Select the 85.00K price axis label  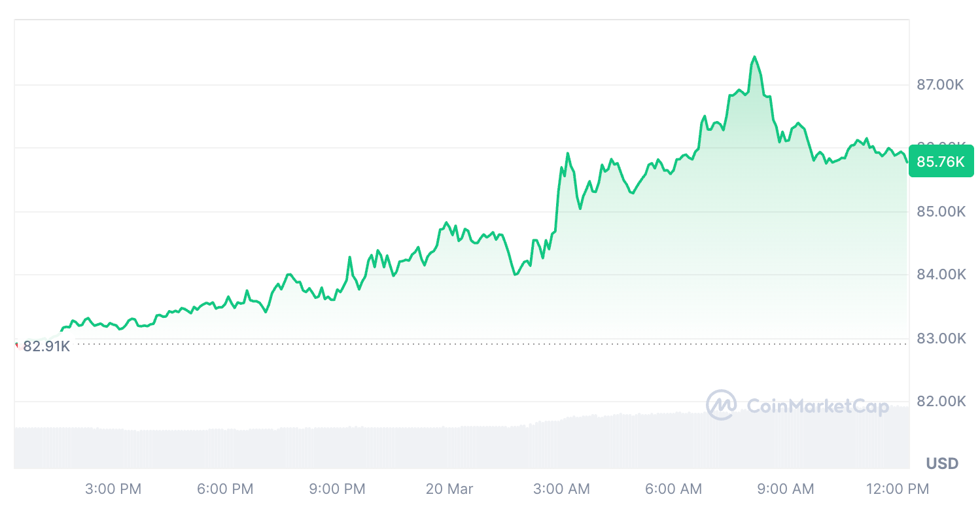(941, 212)
